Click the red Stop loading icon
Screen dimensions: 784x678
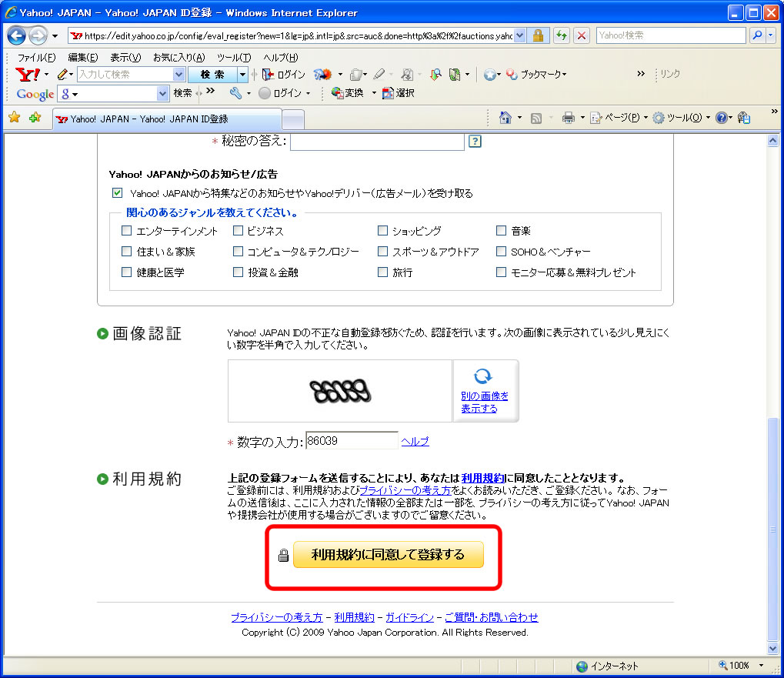[x=582, y=35]
